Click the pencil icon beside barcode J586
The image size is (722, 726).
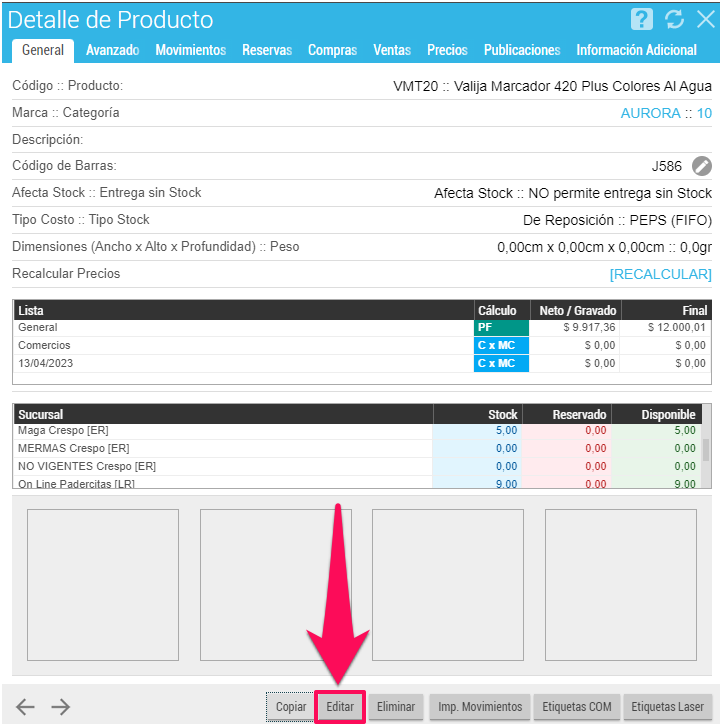pyautogui.click(x=702, y=166)
